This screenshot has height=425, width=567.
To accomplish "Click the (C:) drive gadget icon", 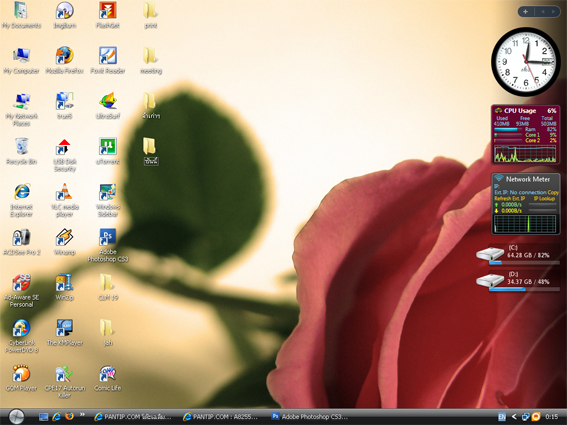I will (490, 254).
